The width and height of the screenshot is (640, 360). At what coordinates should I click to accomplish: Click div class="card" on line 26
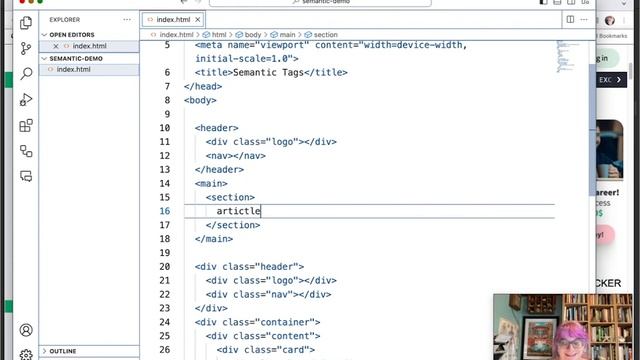[265, 350]
